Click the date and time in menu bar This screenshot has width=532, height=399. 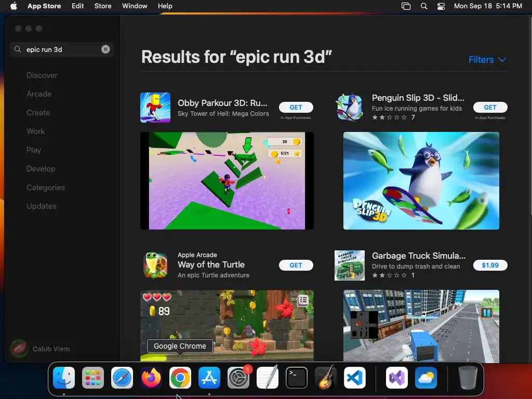click(488, 6)
